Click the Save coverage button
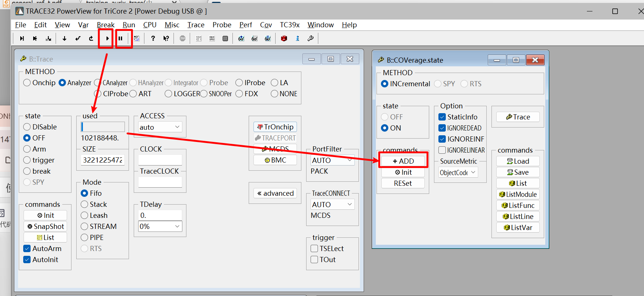Viewport: 644px width, 296px height. click(x=518, y=172)
